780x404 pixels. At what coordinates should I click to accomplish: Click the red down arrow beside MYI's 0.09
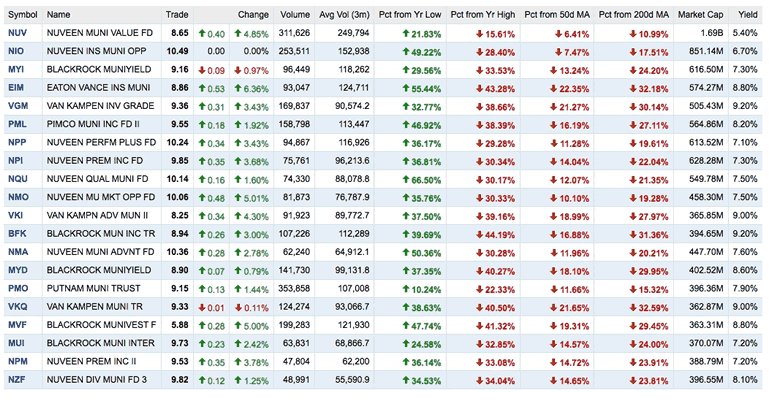pos(202,69)
